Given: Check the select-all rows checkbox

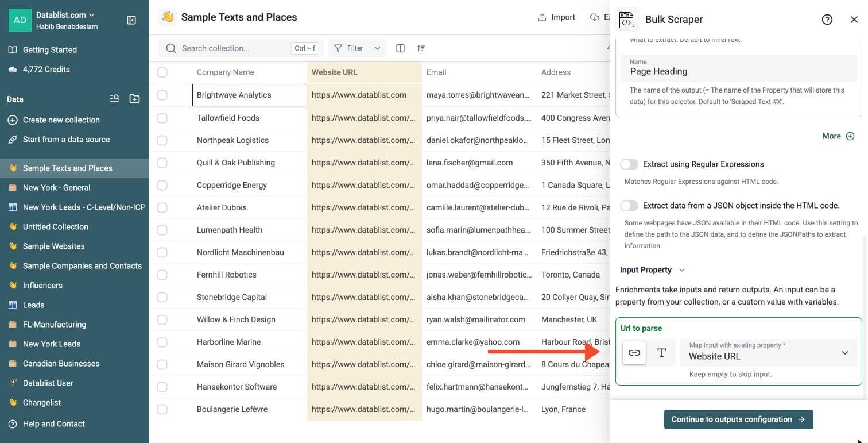Looking at the screenshot, I should 162,72.
